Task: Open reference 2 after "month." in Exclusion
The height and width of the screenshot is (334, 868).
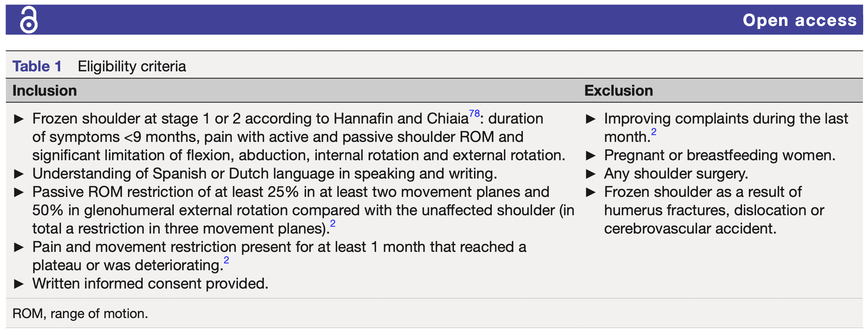Action: point(654,132)
